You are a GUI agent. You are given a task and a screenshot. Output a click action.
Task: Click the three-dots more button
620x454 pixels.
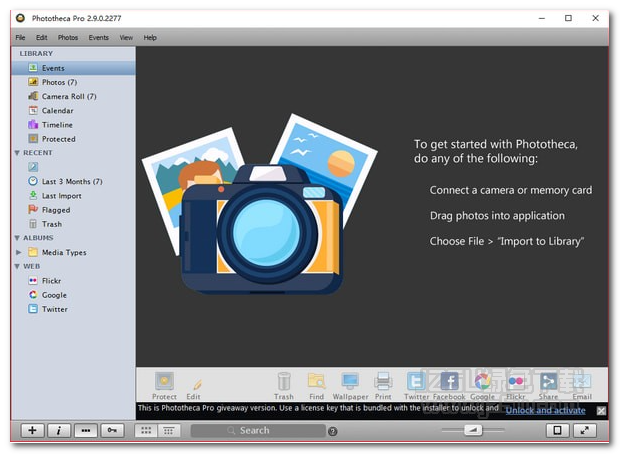tap(86, 430)
